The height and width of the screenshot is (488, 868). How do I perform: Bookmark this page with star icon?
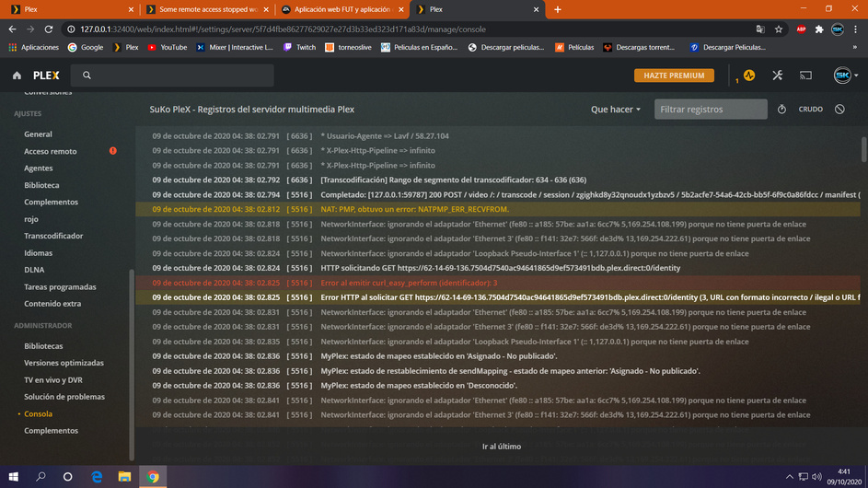click(779, 29)
